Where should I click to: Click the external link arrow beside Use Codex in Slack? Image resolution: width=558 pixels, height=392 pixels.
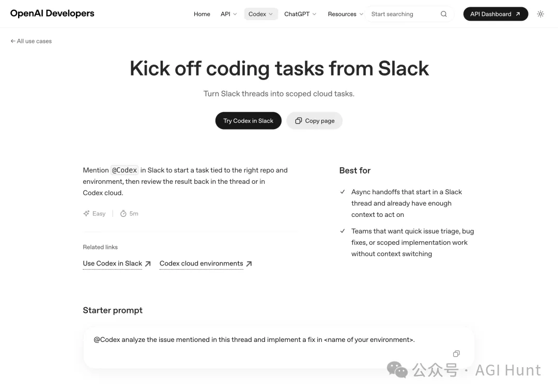(x=148, y=263)
